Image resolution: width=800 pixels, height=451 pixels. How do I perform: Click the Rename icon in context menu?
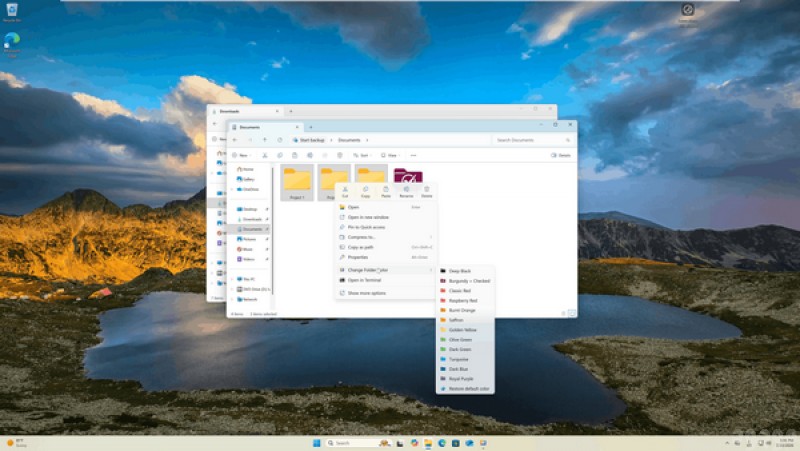coord(406,190)
